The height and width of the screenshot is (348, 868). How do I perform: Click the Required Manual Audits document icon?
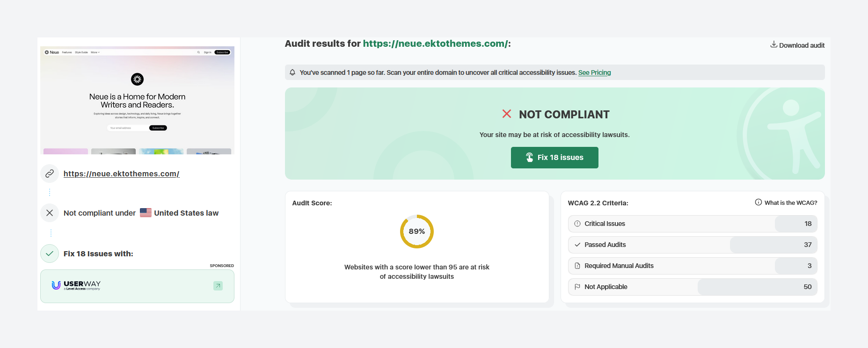(x=577, y=266)
